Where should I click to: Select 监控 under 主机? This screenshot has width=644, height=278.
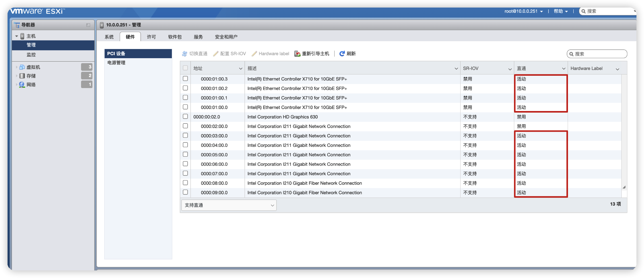(53, 54)
